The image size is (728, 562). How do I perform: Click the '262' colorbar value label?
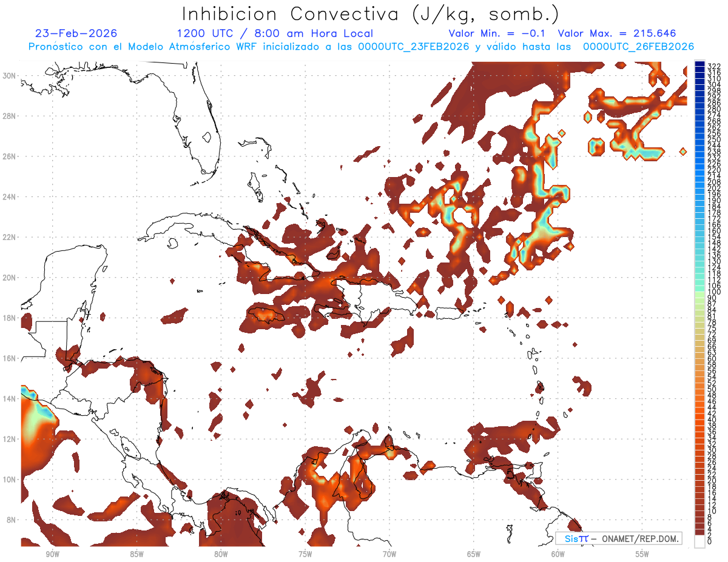point(714,127)
